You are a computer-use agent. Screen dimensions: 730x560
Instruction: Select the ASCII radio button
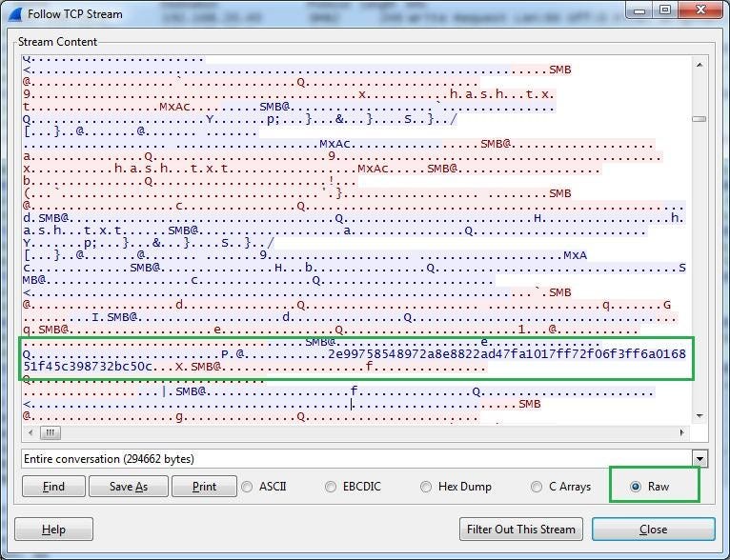tap(264, 487)
